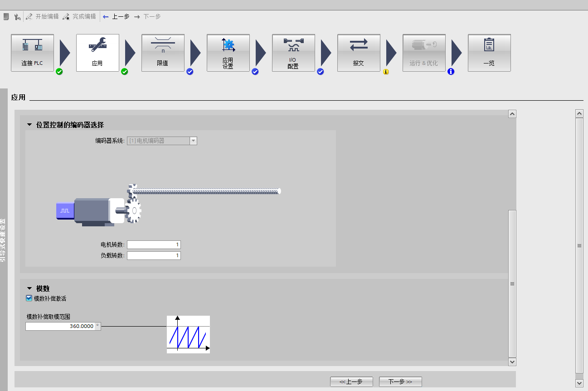The image size is (588, 391).
Task: Click the warning status icon under 报文
Action: point(386,72)
